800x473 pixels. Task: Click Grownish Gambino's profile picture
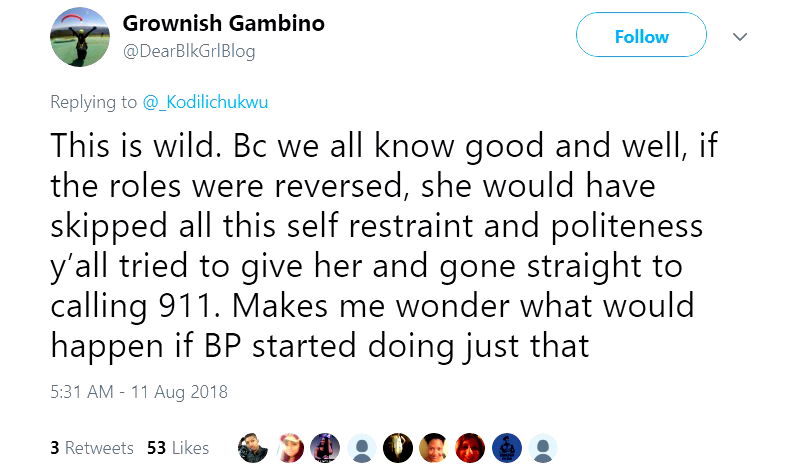pyautogui.click(x=78, y=37)
